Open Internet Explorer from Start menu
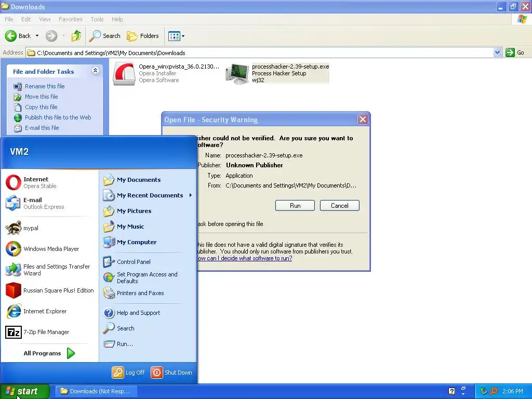The width and height of the screenshot is (532, 399). pos(49,311)
